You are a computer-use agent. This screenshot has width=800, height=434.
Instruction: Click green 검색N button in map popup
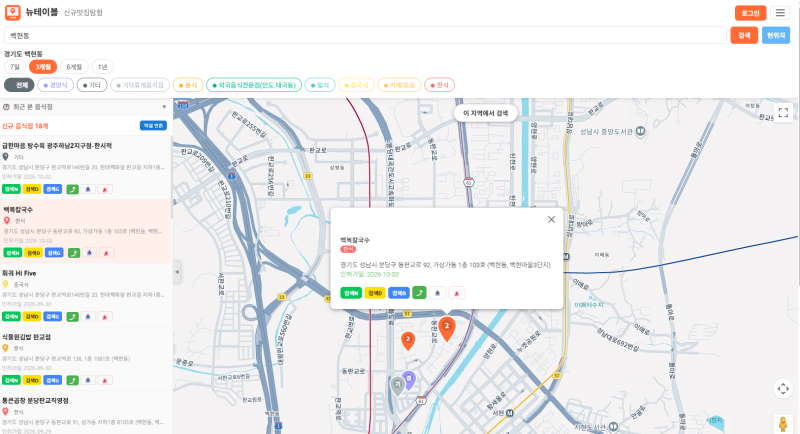tap(351, 293)
